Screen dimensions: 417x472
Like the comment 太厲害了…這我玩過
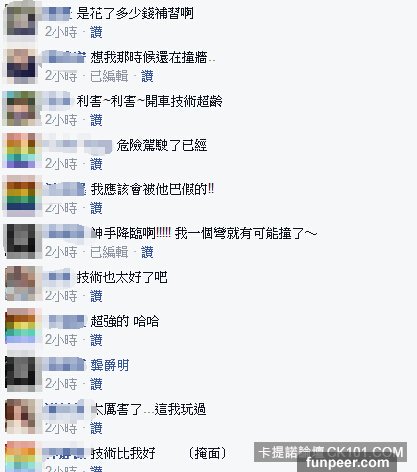tap(96, 428)
